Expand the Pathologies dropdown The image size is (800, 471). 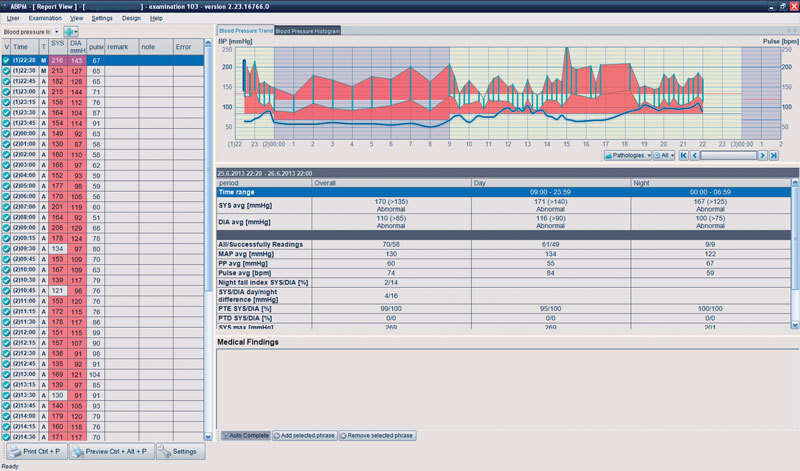tap(627, 156)
